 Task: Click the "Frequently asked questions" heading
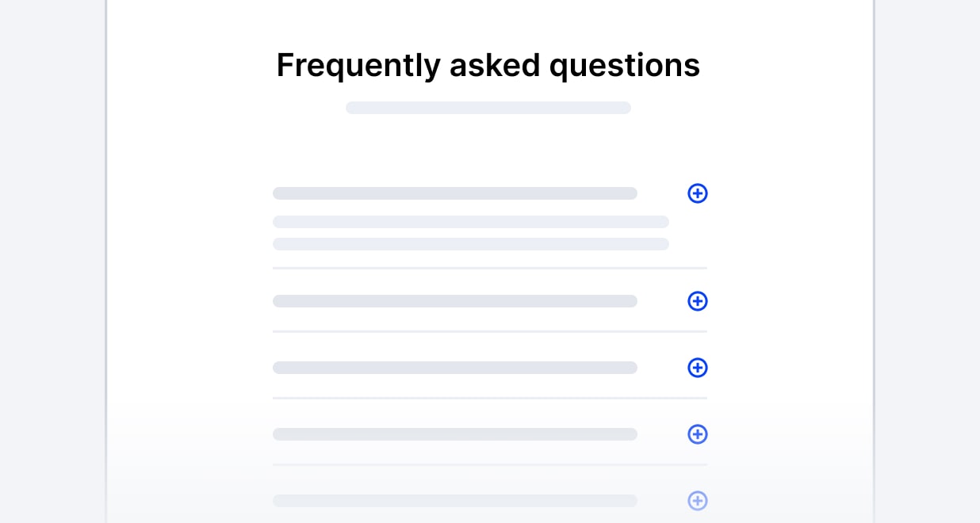(488, 65)
